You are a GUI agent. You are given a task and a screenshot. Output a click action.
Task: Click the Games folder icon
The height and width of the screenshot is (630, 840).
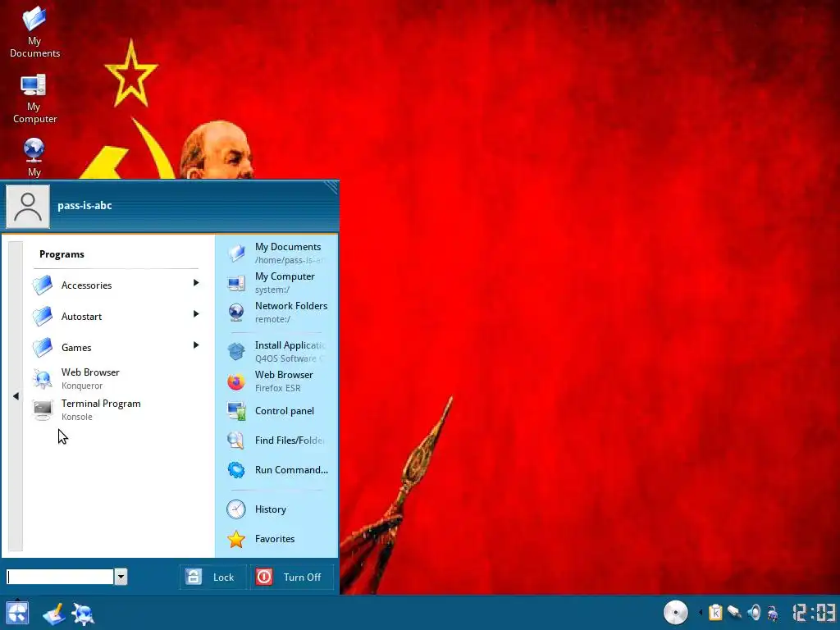coord(43,347)
